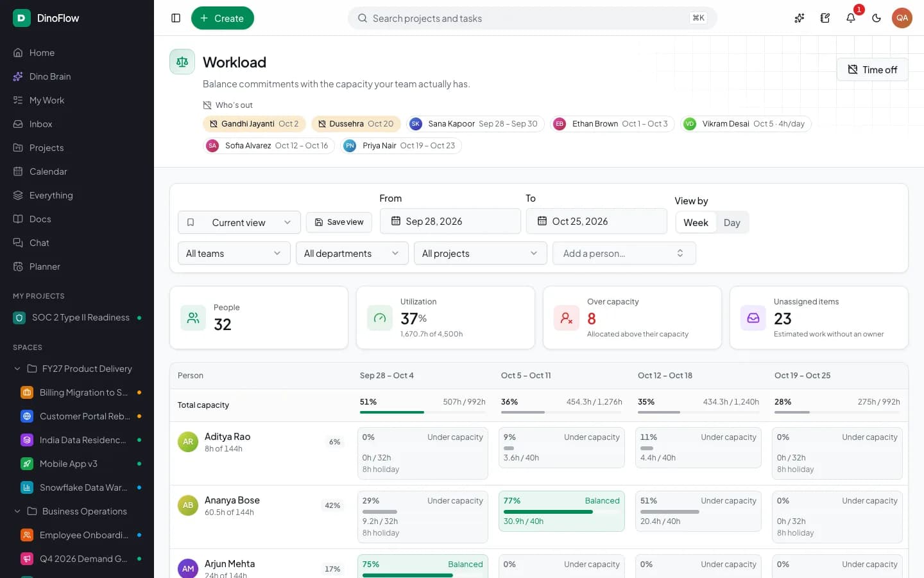Click Aditya Rao's AR avatar
Viewport: 924px width, 578px height.
[x=188, y=442]
